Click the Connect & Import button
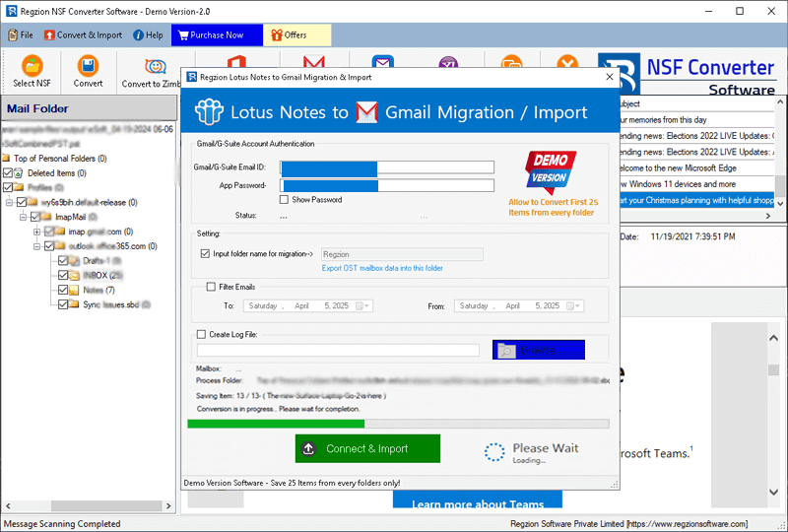 [x=367, y=448]
